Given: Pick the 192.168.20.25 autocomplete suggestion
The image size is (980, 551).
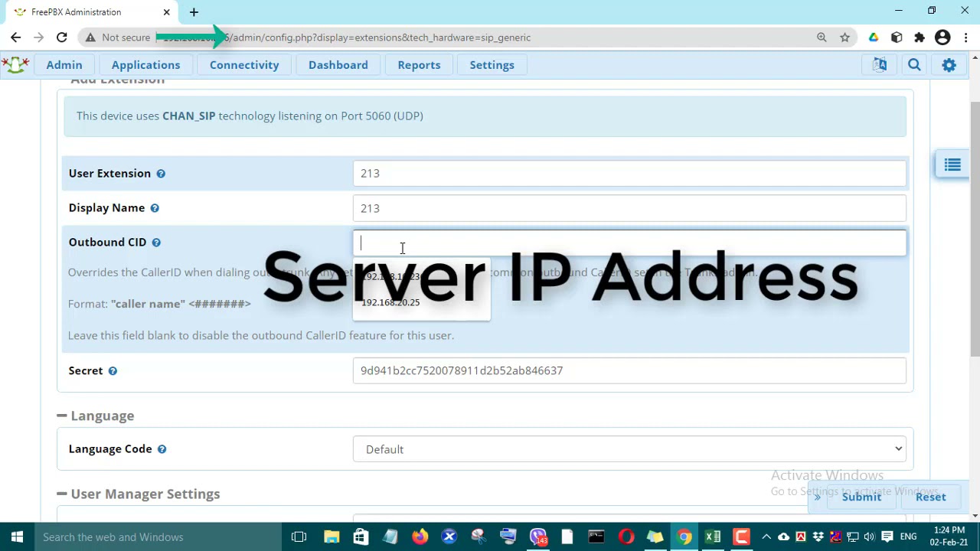Looking at the screenshot, I should tap(421, 303).
